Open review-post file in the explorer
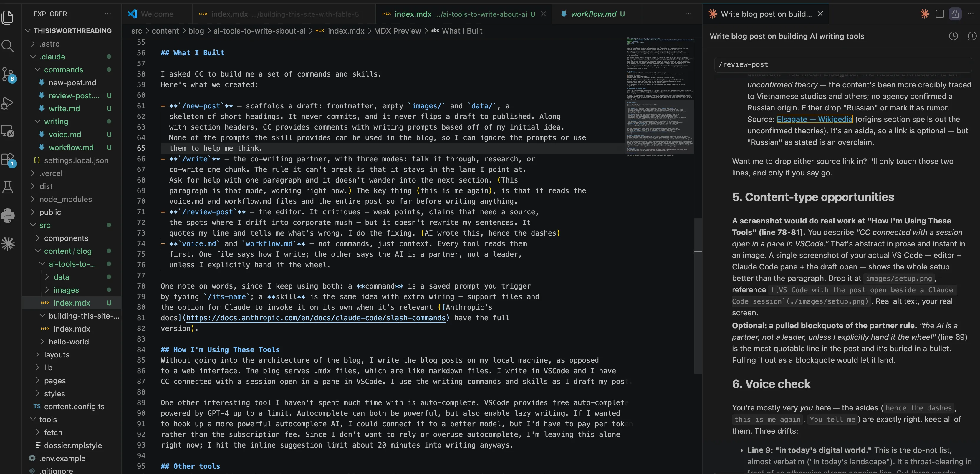The height and width of the screenshot is (474, 980). (72, 95)
